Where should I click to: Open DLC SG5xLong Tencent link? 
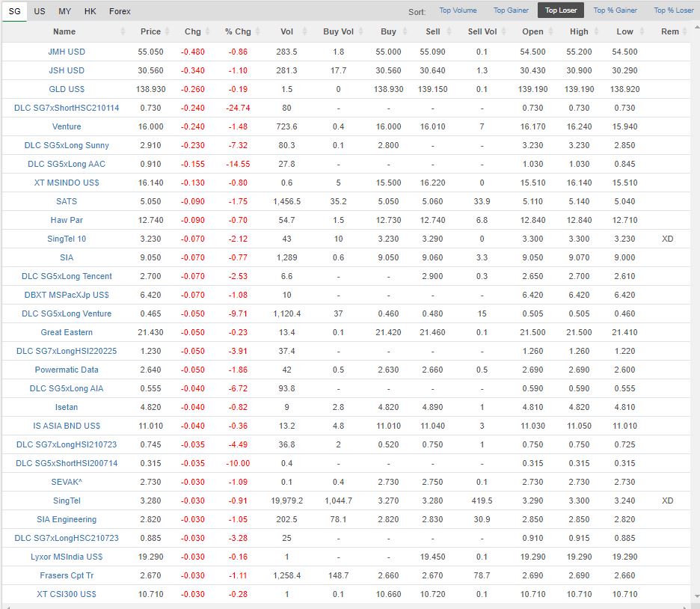tap(67, 277)
